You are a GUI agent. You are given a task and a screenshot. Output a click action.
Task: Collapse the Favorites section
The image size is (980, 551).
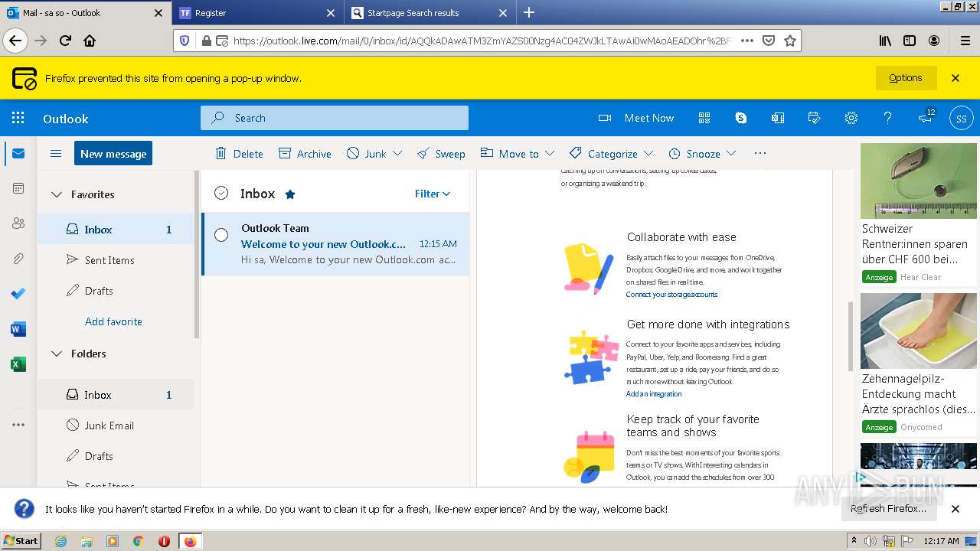pos(57,194)
